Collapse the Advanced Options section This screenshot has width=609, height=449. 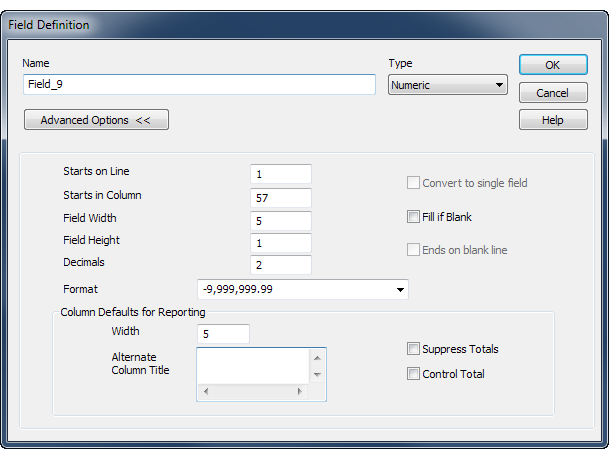(96, 120)
